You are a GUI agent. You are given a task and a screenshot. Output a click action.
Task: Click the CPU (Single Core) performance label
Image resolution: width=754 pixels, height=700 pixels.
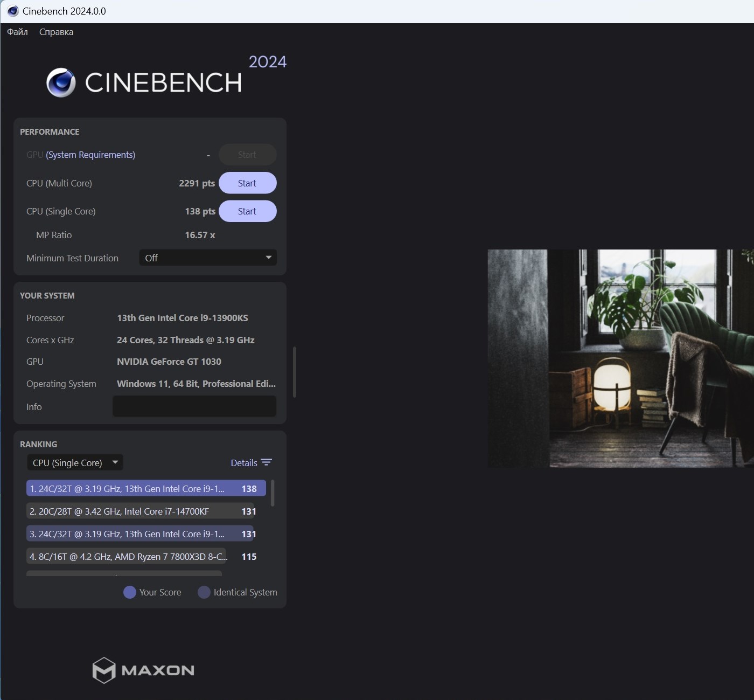[61, 211]
